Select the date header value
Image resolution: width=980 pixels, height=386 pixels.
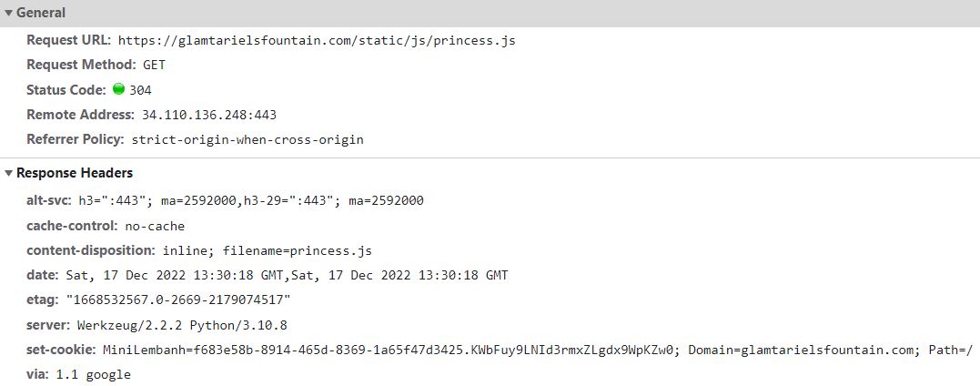tap(287, 275)
